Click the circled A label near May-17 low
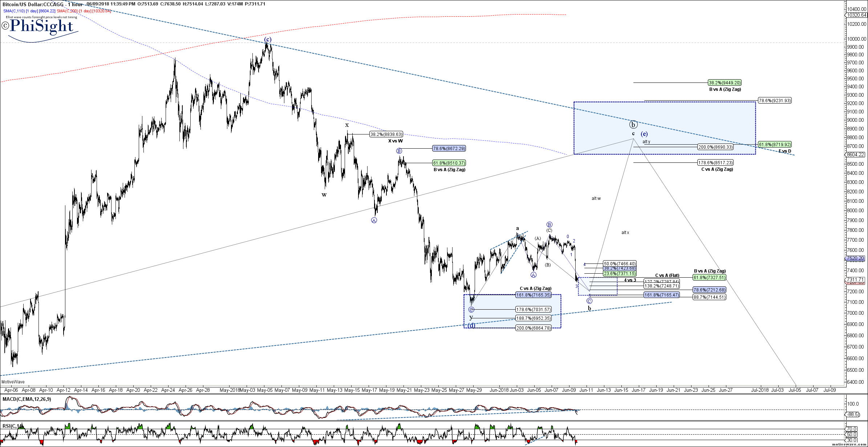 tap(374, 220)
